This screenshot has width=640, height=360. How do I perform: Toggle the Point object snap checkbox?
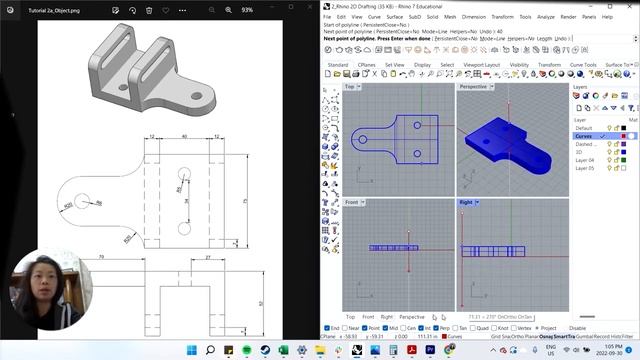[364, 328]
